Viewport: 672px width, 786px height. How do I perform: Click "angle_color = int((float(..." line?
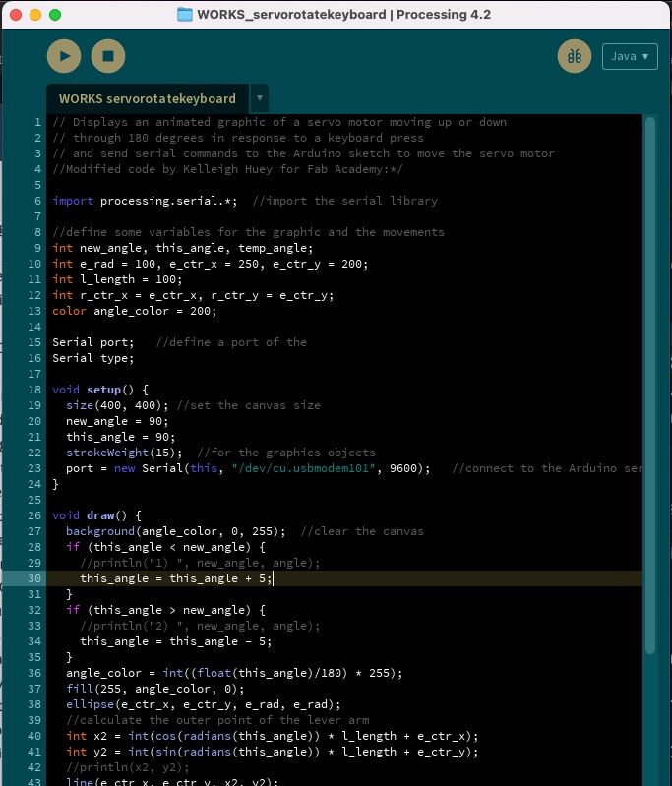coord(235,673)
